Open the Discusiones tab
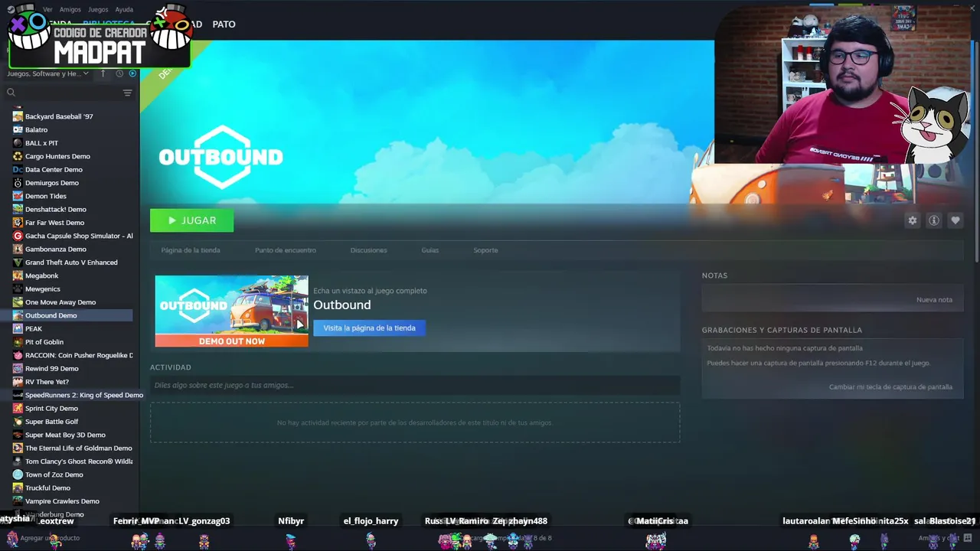This screenshot has height=551, width=980. [x=368, y=250]
